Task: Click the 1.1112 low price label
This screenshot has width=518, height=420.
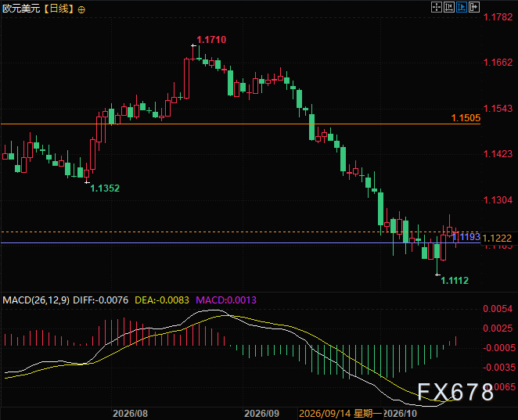Action: (455, 281)
